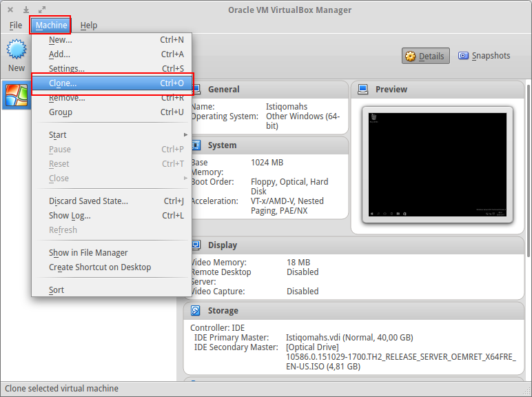
Task: Click the titlebar maximize arrows icon
Action: pyautogui.click(x=42, y=10)
